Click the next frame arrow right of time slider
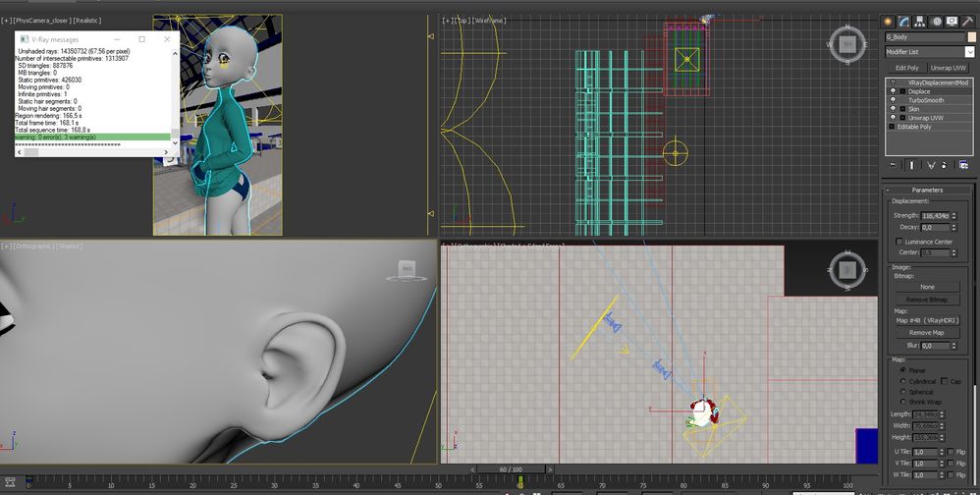This screenshot has height=495, width=980. [x=549, y=469]
